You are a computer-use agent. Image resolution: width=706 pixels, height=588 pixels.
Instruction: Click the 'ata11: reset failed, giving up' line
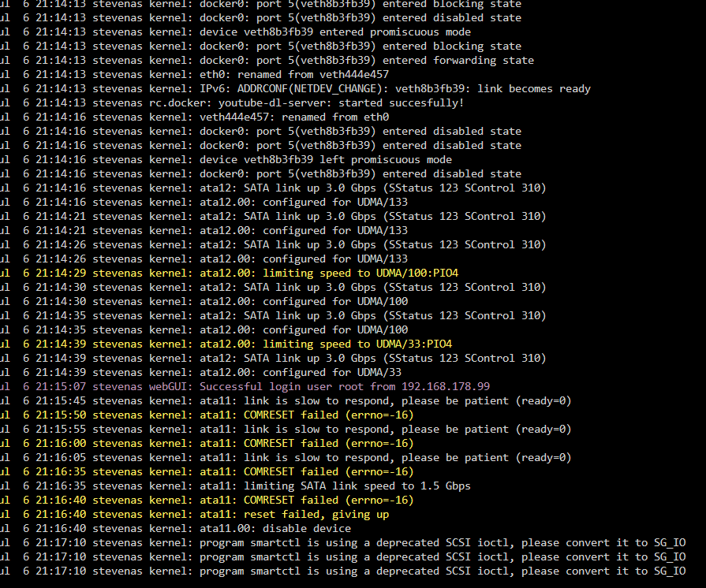[x=195, y=514]
